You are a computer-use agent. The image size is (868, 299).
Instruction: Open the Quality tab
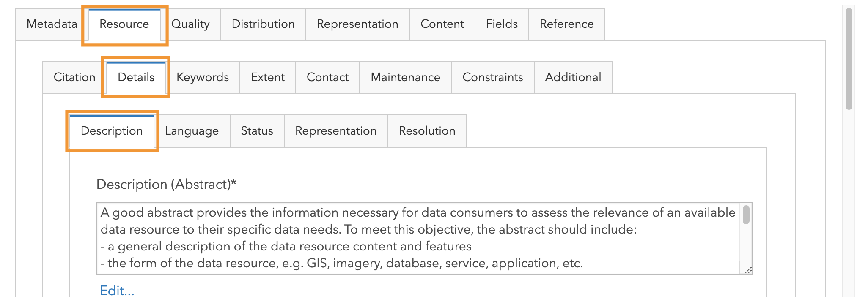coord(191,24)
